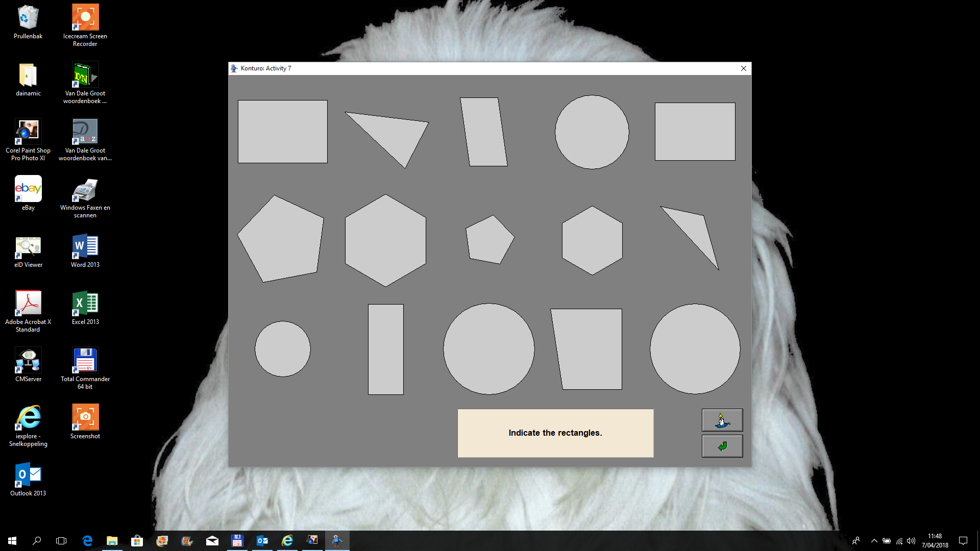Select the rectangle in the top-right corner
Image resolution: width=980 pixels, height=551 pixels.
[695, 132]
